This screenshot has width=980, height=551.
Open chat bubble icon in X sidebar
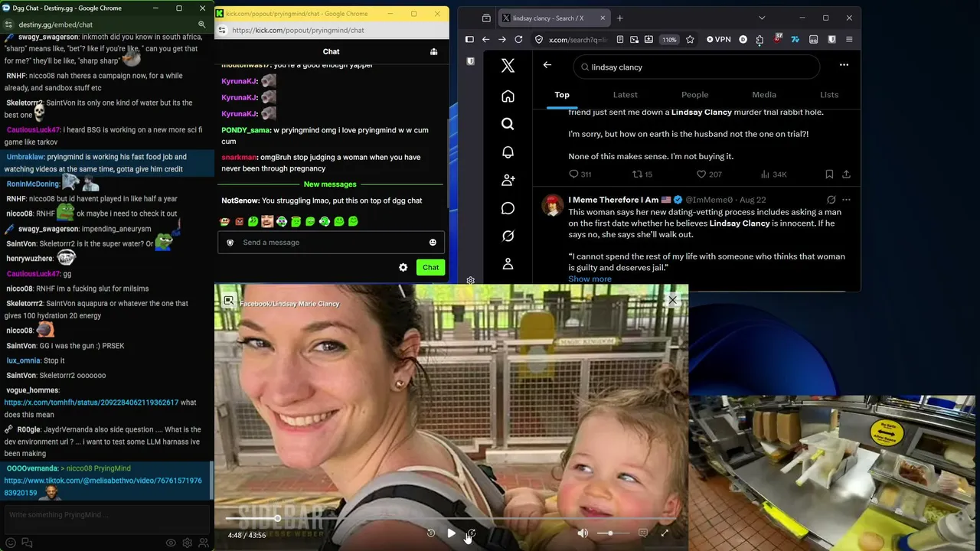point(508,208)
